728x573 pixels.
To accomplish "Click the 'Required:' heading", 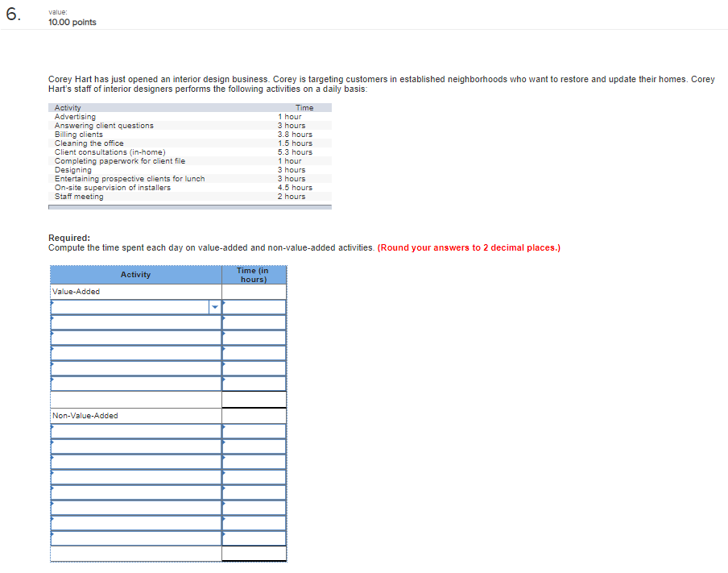I will pos(69,238).
